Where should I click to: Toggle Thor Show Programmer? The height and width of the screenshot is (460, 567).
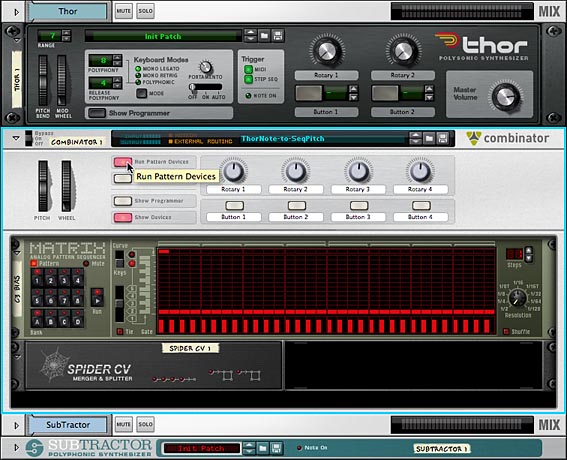(97, 113)
